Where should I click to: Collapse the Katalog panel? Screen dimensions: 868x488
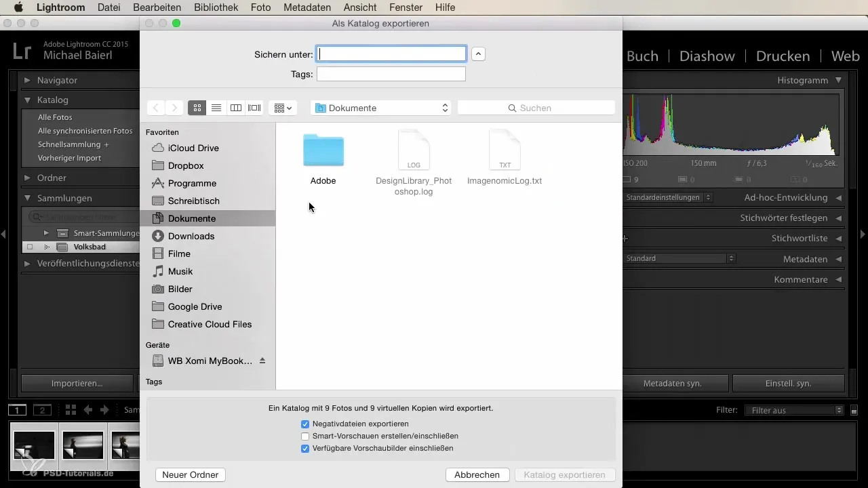(x=28, y=100)
